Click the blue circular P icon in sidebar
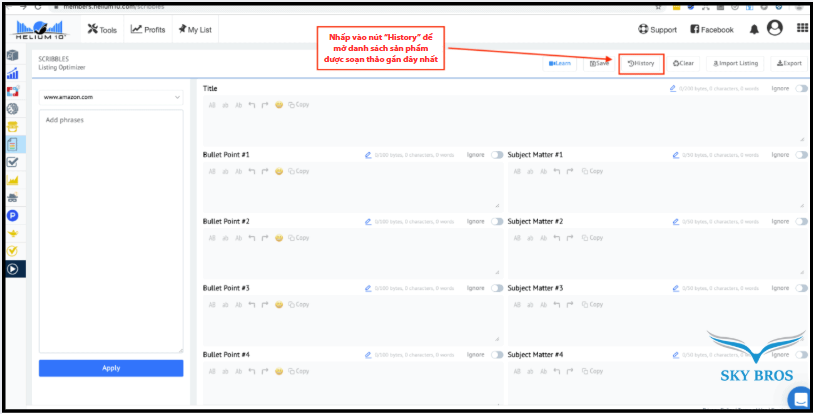813x414 pixels. (14, 215)
